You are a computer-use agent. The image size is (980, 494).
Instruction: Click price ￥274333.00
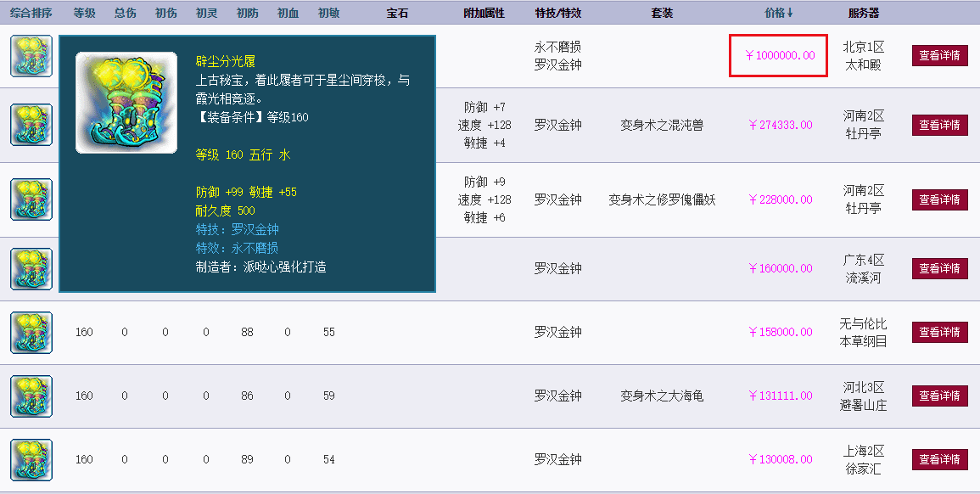click(x=781, y=125)
